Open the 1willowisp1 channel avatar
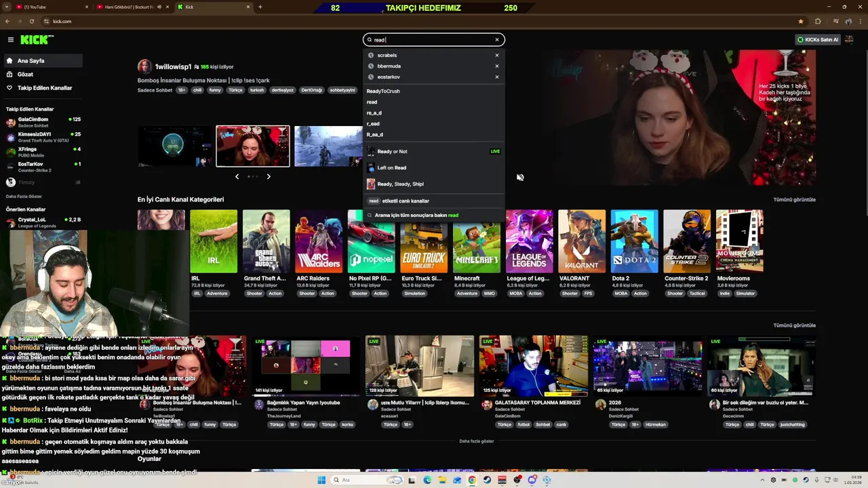Image resolution: width=868 pixels, height=488 pixels. click(144, 66)
